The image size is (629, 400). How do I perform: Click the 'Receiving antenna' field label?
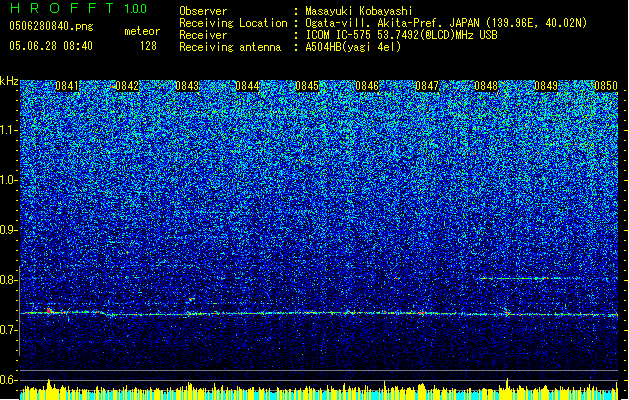[x=230, y=47]
